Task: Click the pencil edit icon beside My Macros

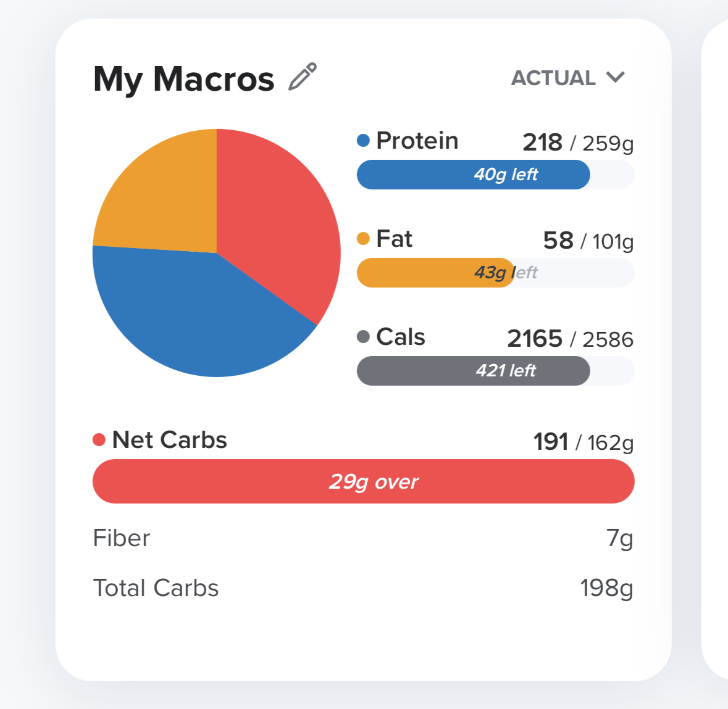Action: click(303, 77)
